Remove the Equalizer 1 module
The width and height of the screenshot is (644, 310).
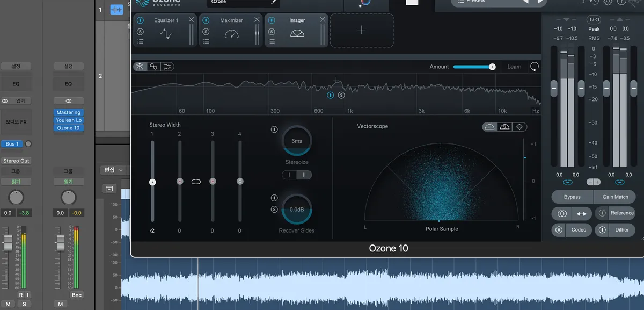pyautogui.click(x=191, y=20)
